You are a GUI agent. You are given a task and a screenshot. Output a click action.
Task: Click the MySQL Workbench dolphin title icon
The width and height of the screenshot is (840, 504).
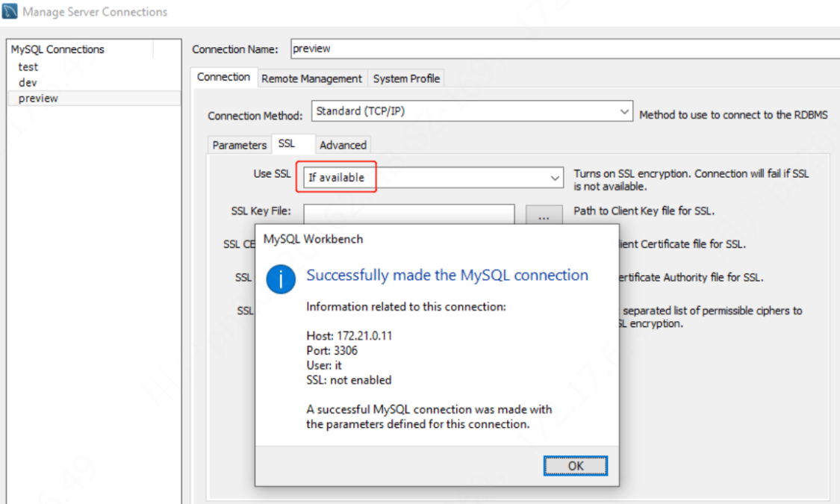(x=10, y=11)
